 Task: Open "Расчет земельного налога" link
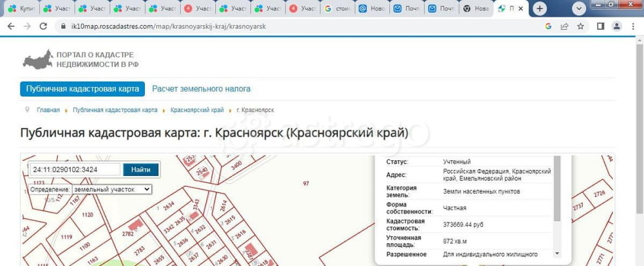(x=201, y=89)
